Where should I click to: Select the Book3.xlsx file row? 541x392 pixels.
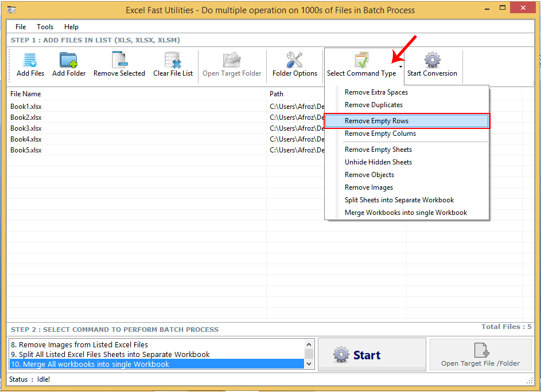[x=25, y=128]
